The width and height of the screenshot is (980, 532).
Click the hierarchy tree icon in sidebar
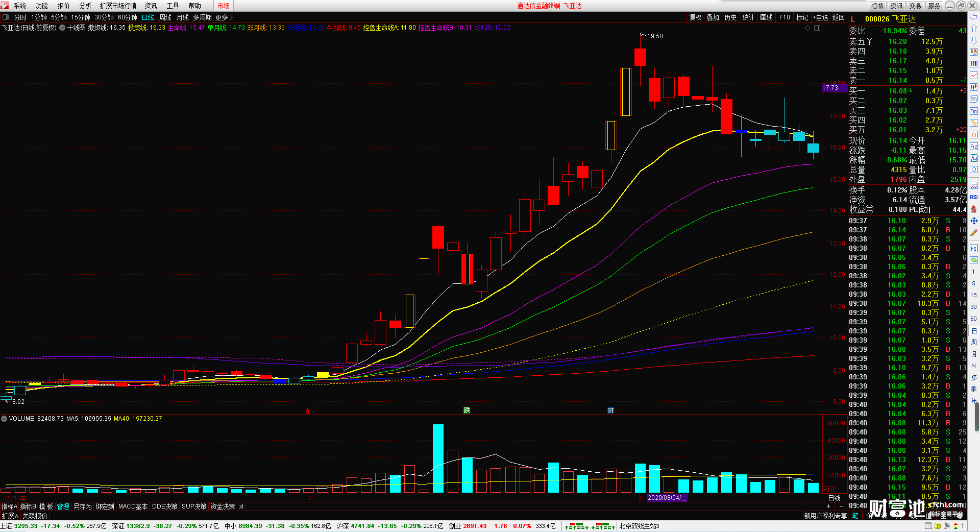pyautogui.click(x=973, y=123)
